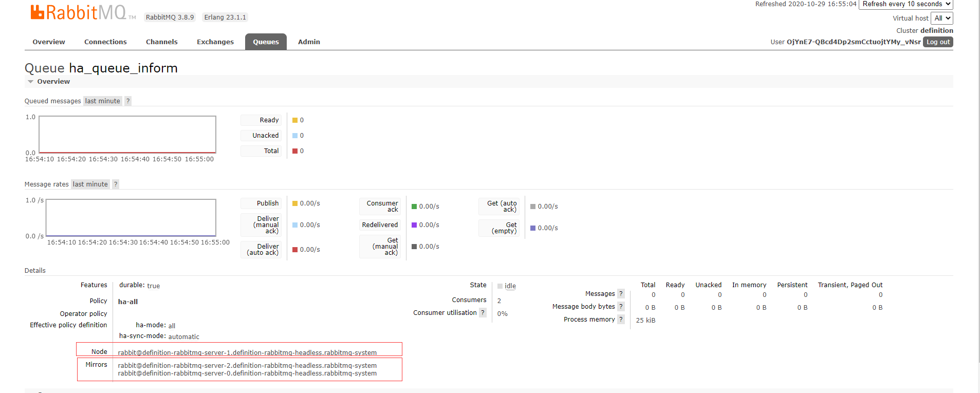
Task: Click the Get (empty) blue swatch
Action: (x=533, y=228)
